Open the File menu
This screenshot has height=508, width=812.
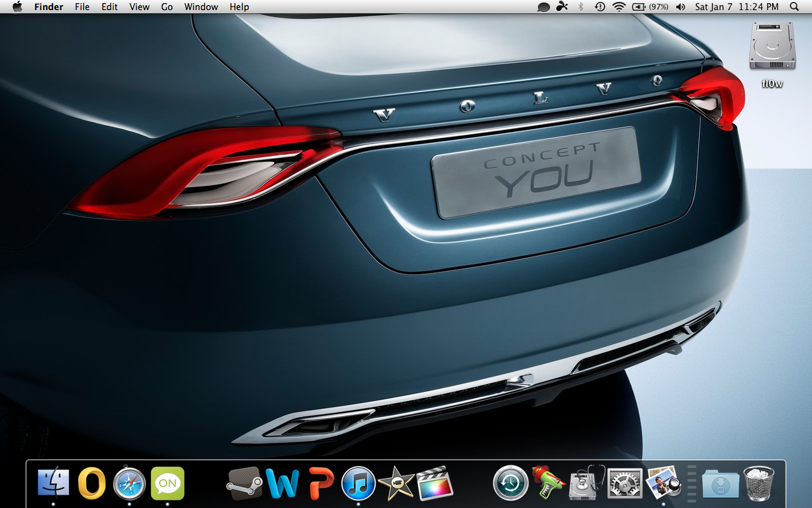82,7
